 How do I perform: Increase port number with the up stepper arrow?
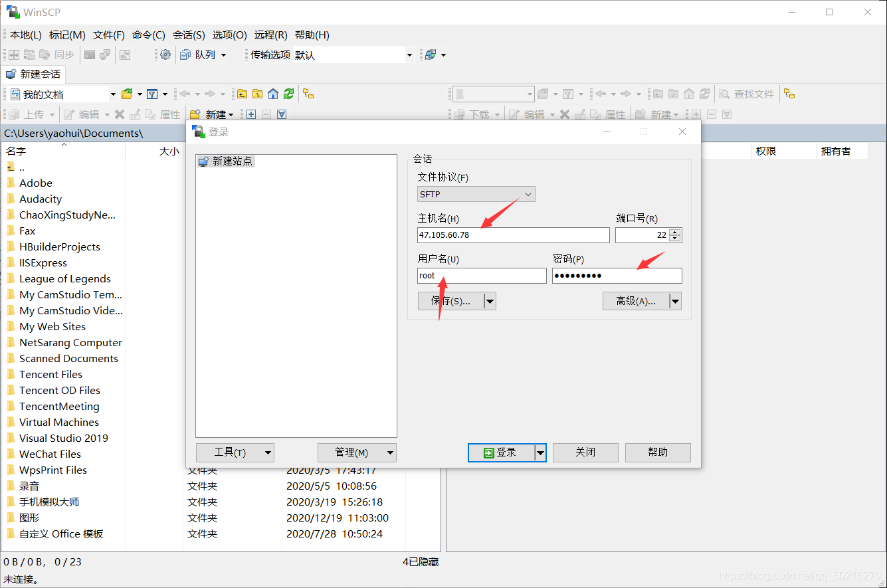click(676, 231)
